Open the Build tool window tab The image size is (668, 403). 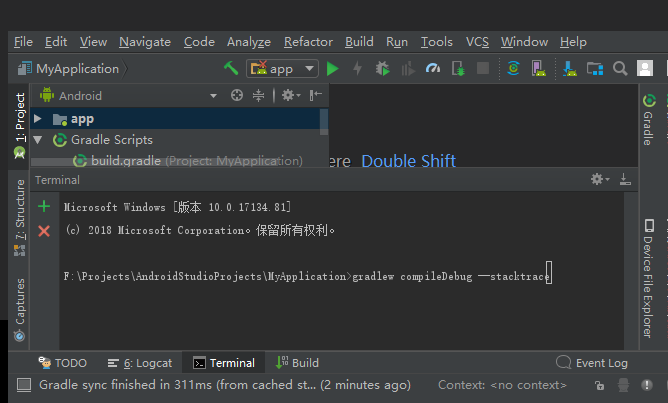(297, 363)
